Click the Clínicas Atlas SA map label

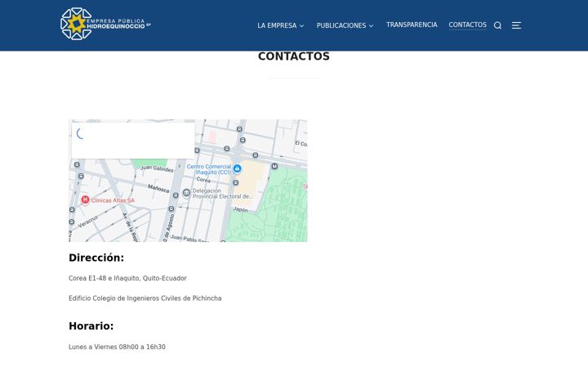[x=113, y=200]
